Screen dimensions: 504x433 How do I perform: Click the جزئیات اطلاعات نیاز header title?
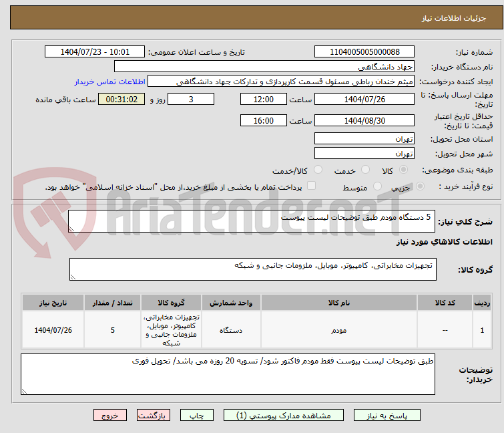pos(454,18)
